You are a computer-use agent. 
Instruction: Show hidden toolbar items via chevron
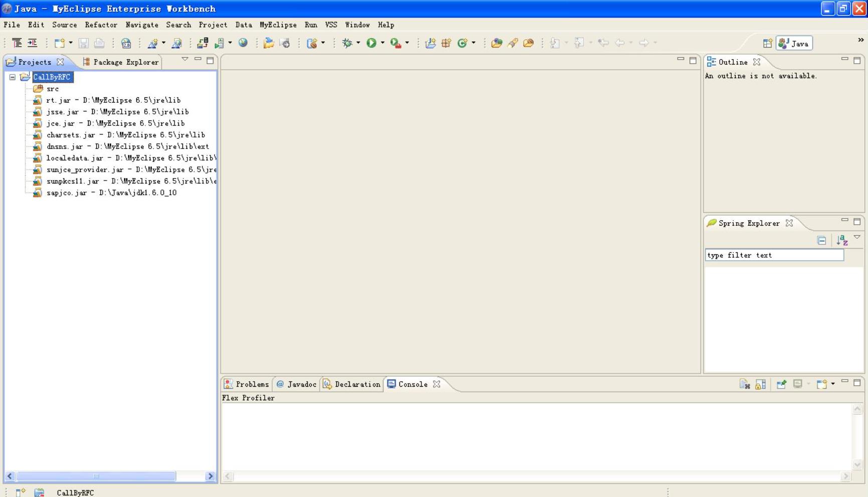point(860,40)
